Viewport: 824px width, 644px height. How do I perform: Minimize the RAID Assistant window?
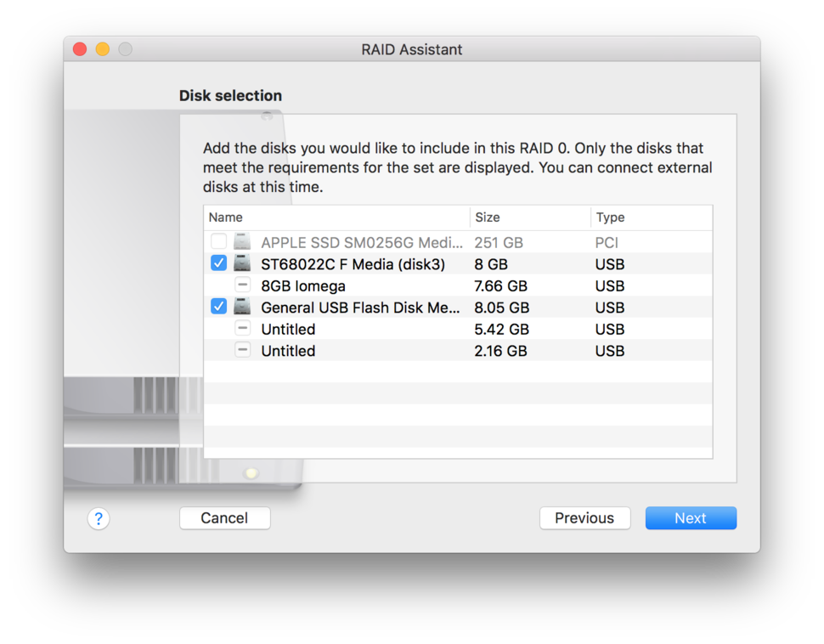click(103, 49)
